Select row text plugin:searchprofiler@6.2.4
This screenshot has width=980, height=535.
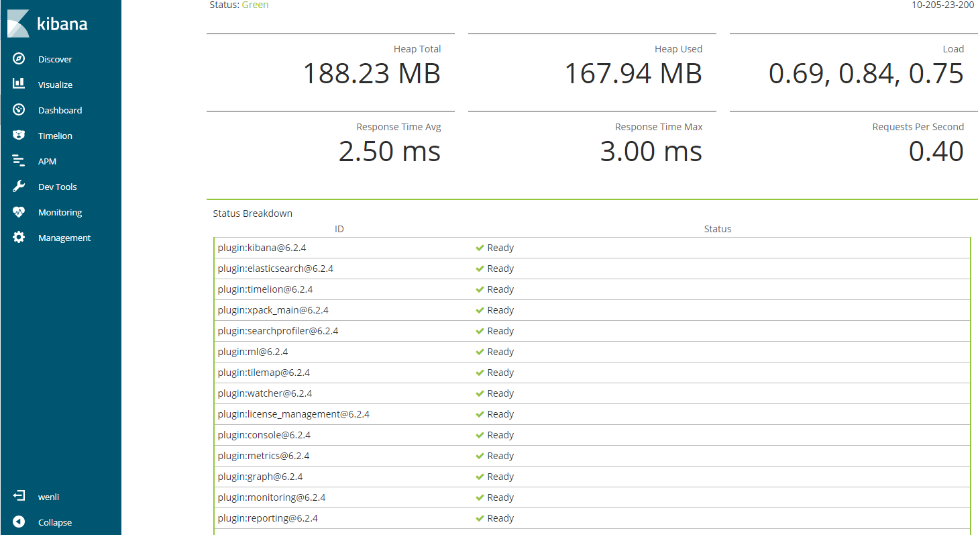point(278,331)
